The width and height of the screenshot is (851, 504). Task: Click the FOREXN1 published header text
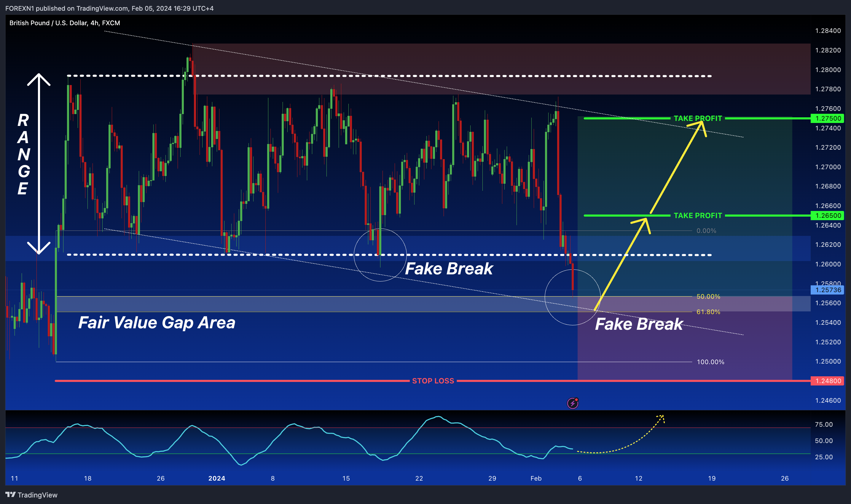tap(109, 9)
